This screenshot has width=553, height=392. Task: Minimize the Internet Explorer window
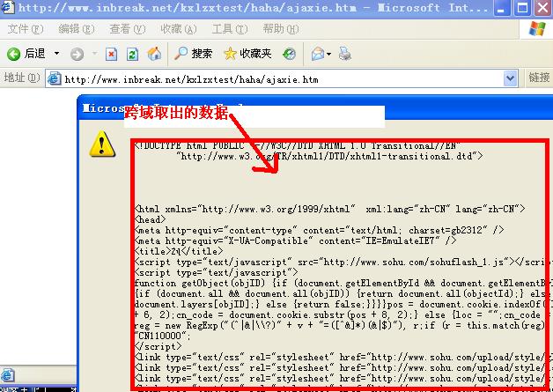[x=501, y=8]
